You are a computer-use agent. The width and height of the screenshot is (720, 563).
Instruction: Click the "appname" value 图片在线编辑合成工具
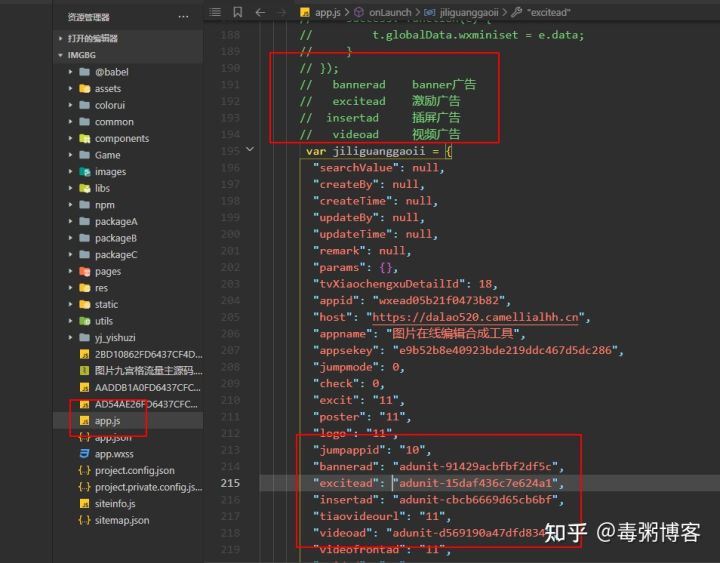click(453, 333)
